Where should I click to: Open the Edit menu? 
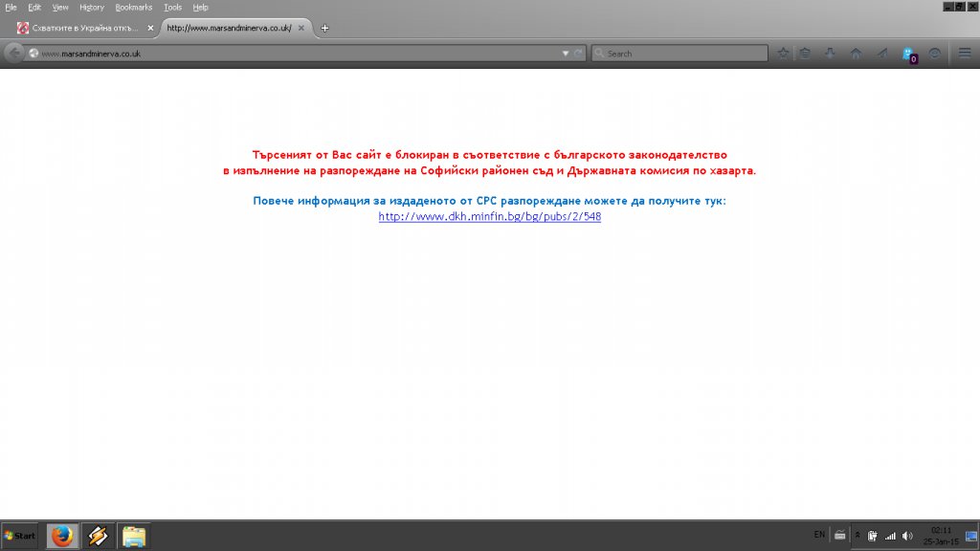[x=34, y=8]
